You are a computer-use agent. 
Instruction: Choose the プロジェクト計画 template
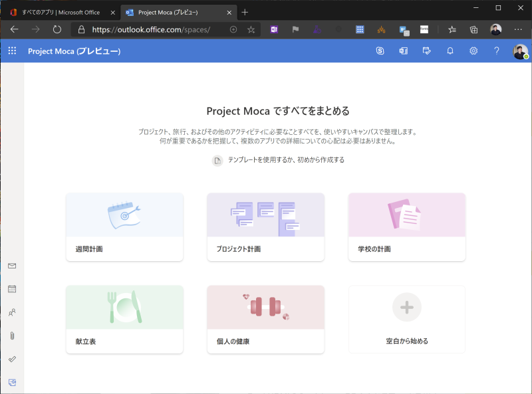pos(265,227)
